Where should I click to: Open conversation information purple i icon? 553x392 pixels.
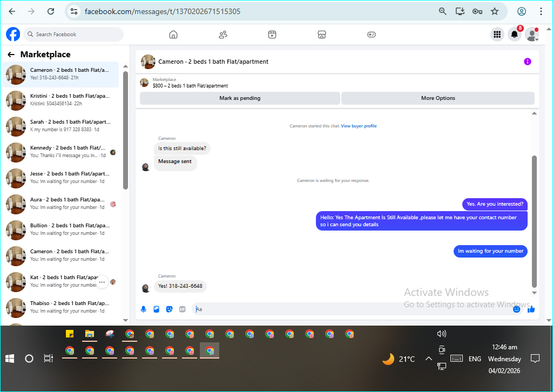pos(527,62)
